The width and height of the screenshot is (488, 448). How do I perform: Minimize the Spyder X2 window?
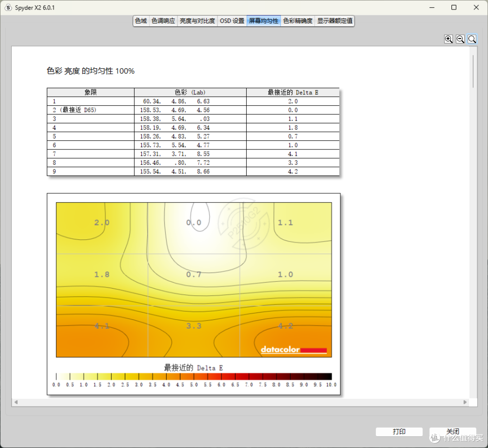point(432,8)
